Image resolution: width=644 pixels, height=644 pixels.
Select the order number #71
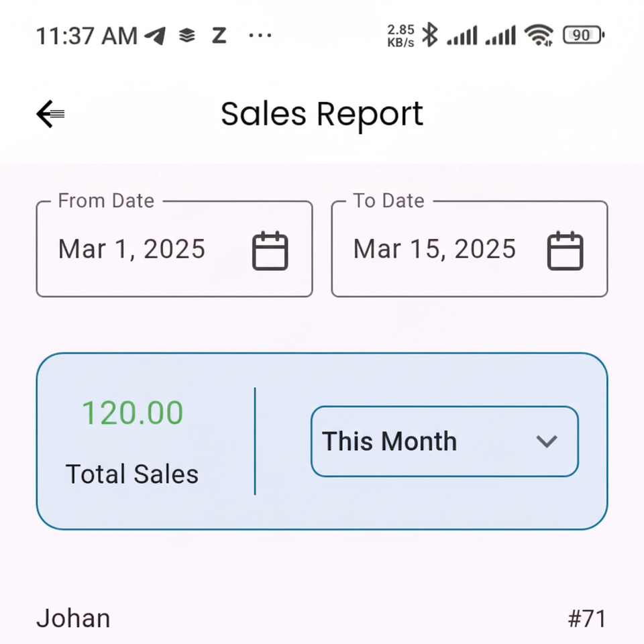[586, 619]
